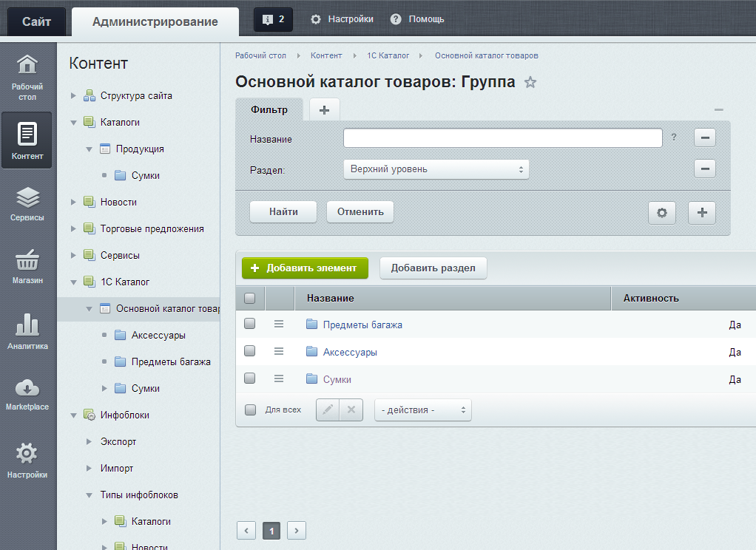Open the Рабочий стол sidebar section
Viewport: 756px width, 550px height.
(27, 77)
